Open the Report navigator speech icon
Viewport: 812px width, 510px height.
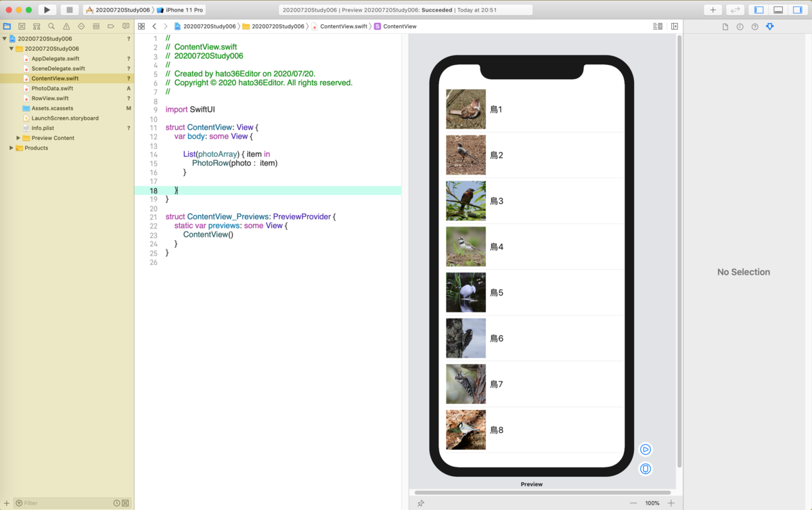126,26
